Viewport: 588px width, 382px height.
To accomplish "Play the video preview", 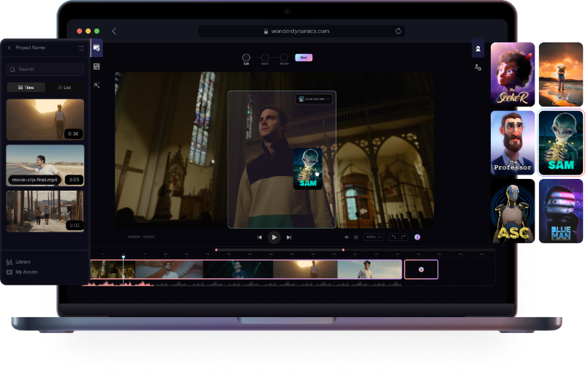I will tap(274, 237).
